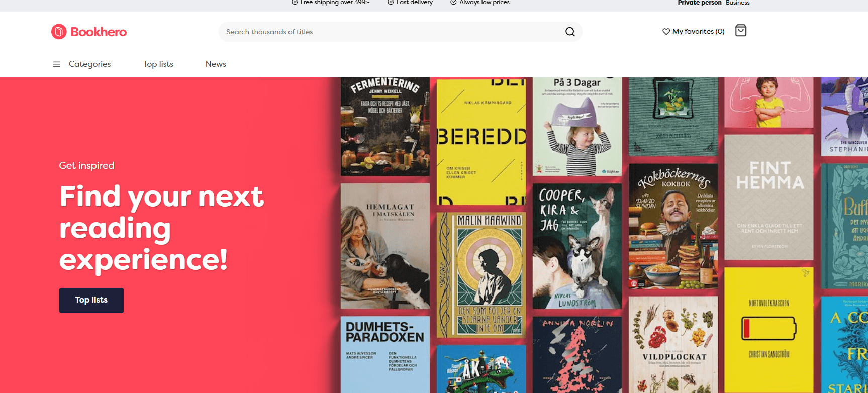
Task: Click the Always low prices checkmark icon
Action: click(x=453, y=2)
